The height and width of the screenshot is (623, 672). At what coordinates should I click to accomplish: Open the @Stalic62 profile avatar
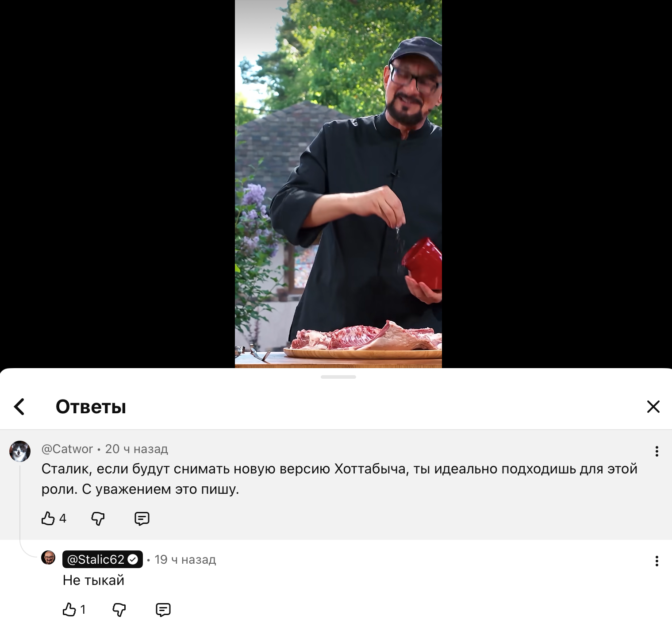48,558
